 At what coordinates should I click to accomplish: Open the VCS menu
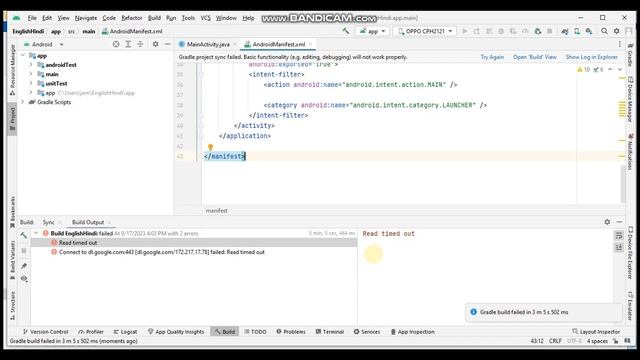205,18
